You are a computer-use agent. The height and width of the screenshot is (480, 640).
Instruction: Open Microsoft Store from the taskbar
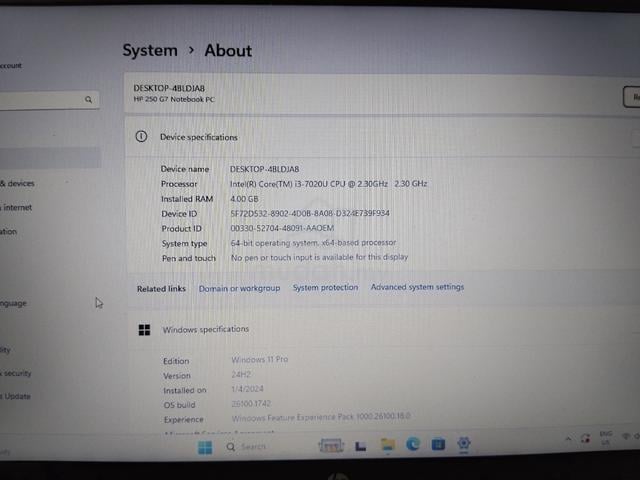438,443
